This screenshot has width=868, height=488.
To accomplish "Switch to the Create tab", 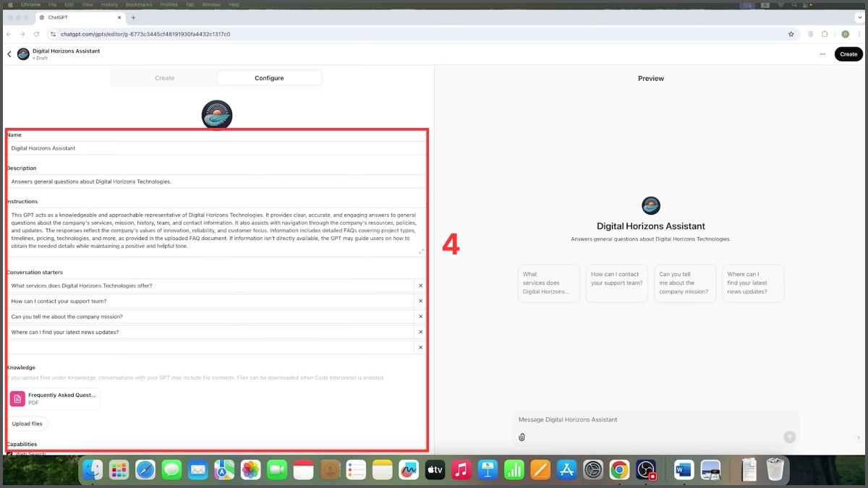I will tap(165, 78).
